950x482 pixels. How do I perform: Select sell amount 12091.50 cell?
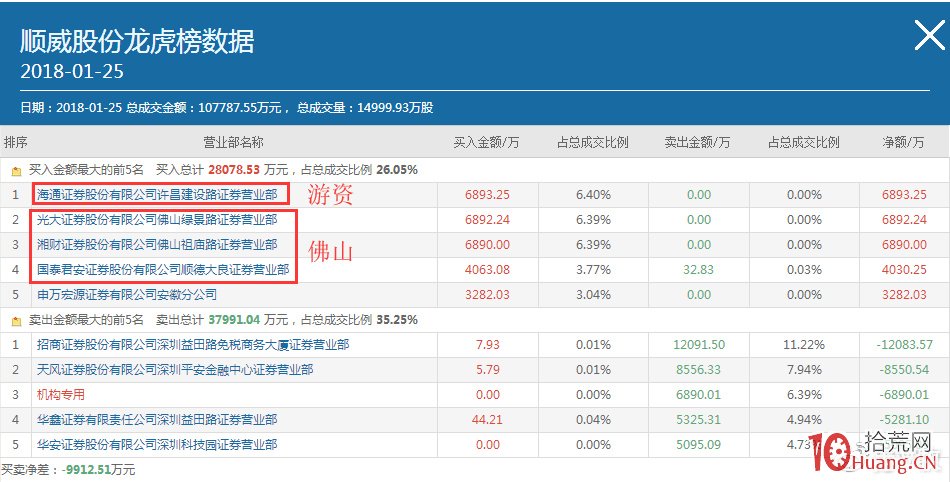[699, 345]
